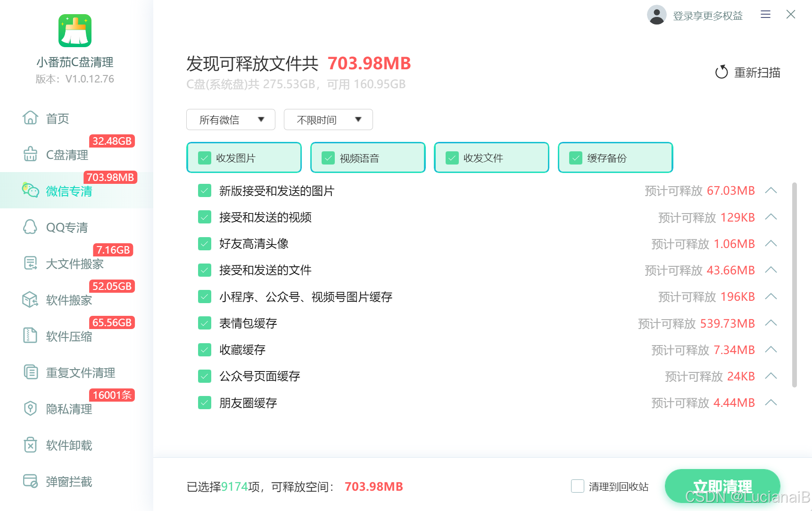Click the user avatar icon
The image size is (812, 511).
(656, 15)
